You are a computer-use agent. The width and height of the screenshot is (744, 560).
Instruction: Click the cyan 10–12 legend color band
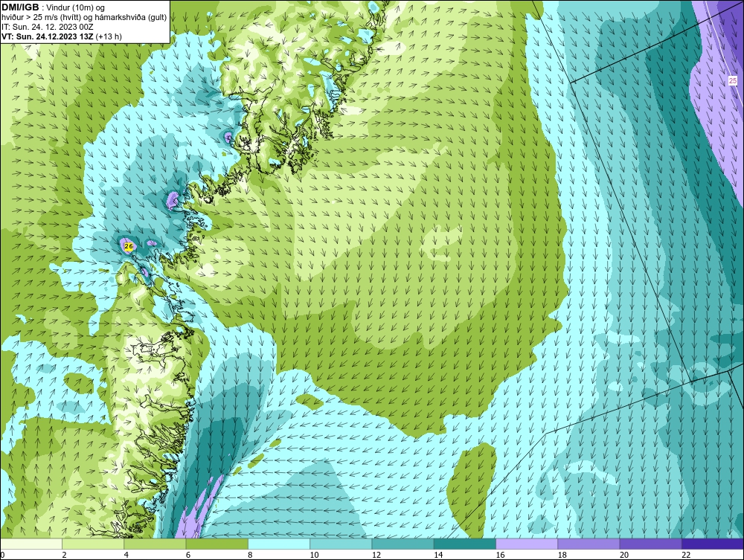[341, 544]
